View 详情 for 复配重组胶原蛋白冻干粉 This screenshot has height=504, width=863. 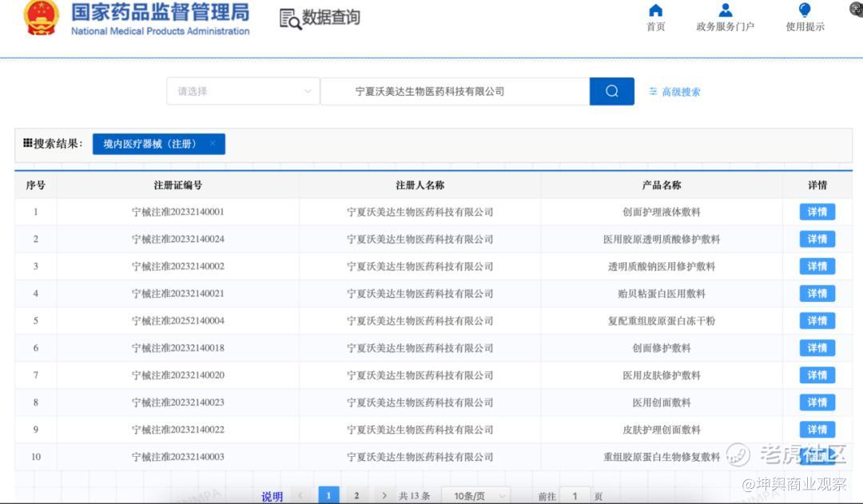817,320
